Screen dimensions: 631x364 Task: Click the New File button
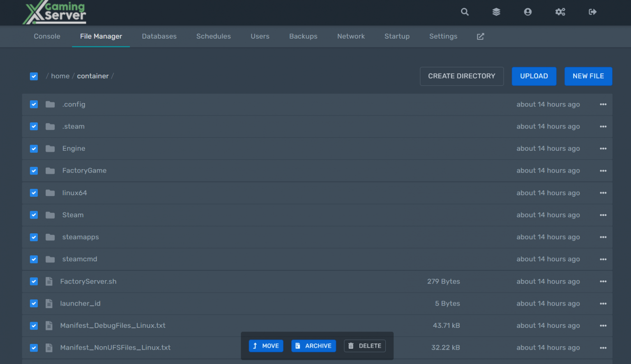click(x=588, y=76)
